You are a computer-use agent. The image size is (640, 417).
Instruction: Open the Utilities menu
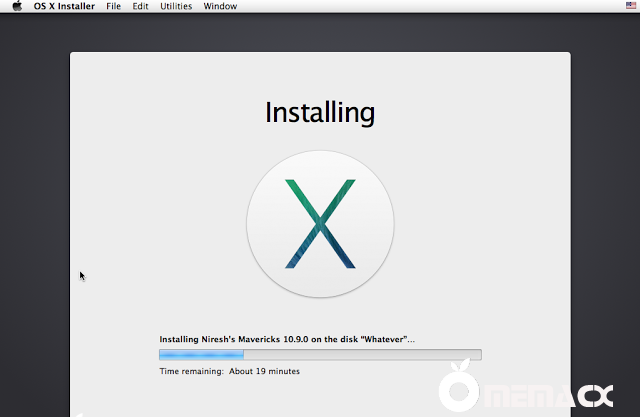(176, 6)
